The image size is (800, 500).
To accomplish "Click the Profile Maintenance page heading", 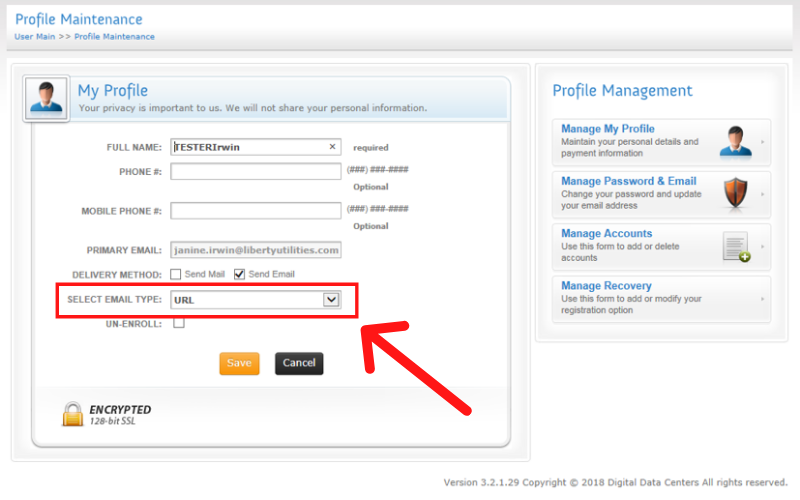I will [x=79, y=19].
